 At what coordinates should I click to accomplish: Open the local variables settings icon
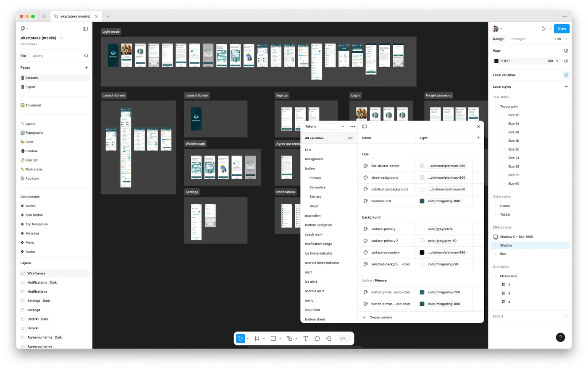click(566, 75)
